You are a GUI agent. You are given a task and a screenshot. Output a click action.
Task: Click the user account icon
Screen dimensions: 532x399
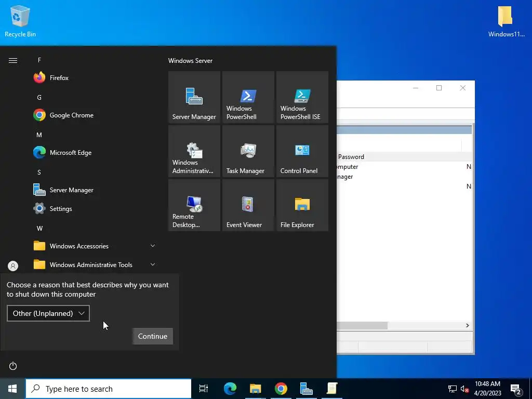click(13, 265)
